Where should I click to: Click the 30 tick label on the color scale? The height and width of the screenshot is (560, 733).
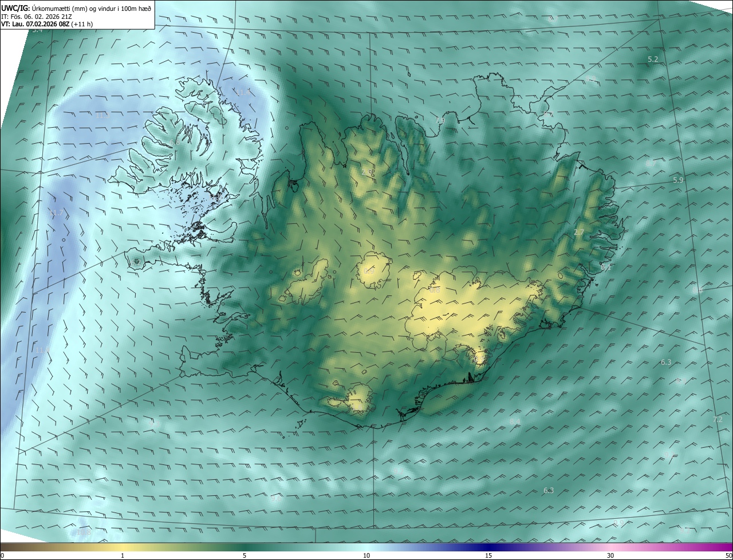(x=610, y=556)
